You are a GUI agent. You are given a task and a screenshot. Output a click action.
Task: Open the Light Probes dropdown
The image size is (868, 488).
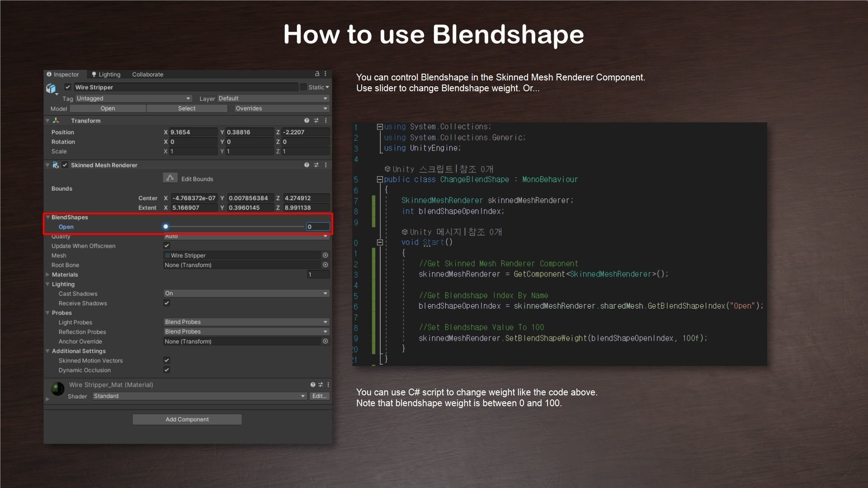point(246,322)
